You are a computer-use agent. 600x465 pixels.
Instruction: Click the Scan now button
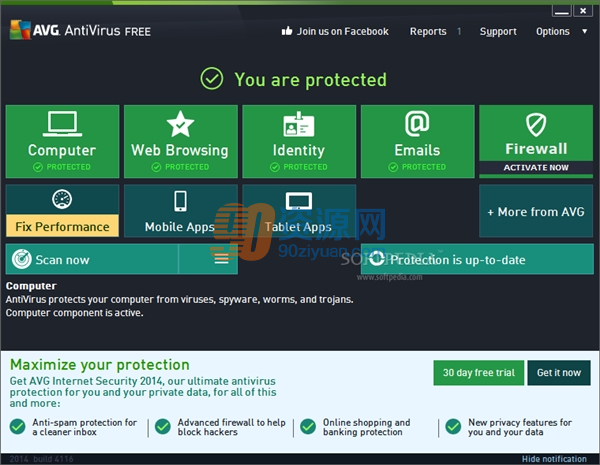[x=92, y=259]
